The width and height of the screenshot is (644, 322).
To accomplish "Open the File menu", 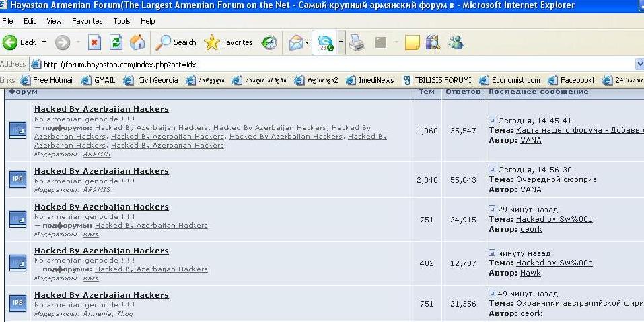I will tap(7, 21).
